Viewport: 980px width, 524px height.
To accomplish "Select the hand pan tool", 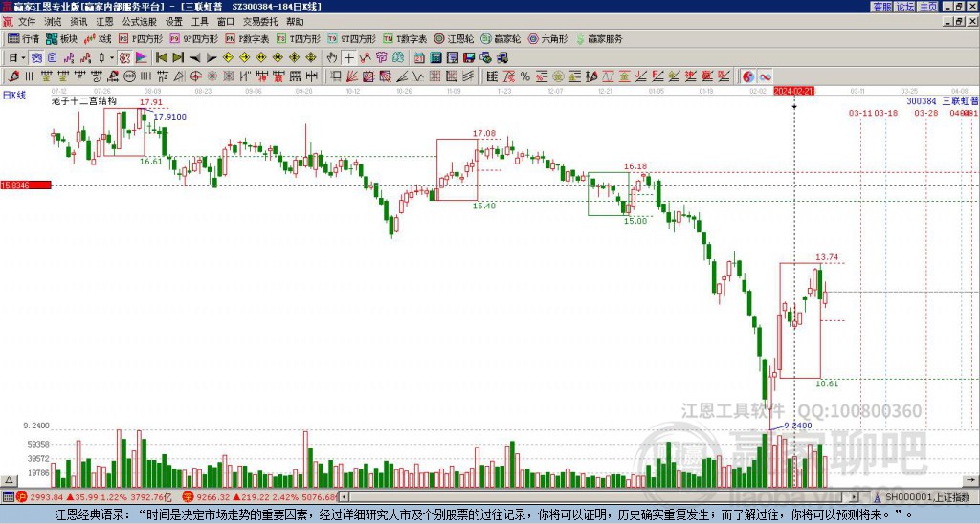I will [332, 58].
